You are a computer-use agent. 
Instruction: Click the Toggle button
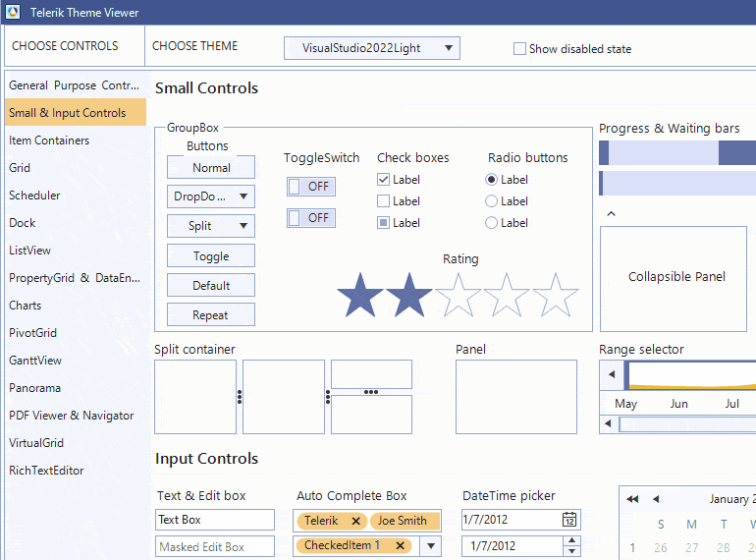pos(211,255)
